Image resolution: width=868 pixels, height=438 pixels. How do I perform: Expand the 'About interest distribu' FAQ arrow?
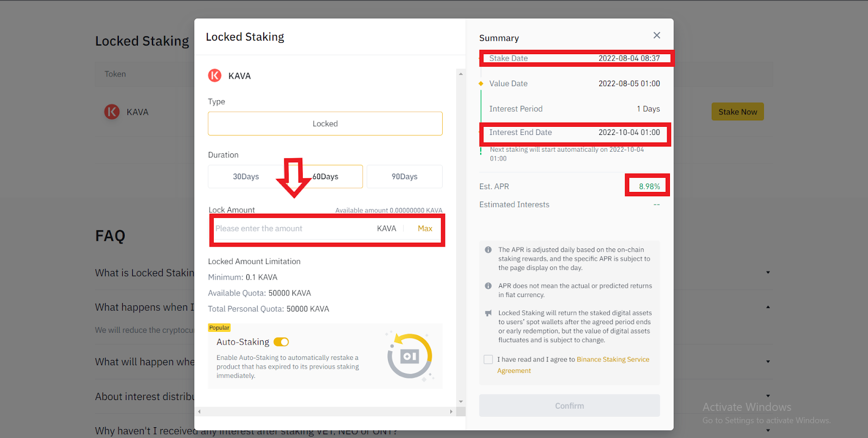coord(768,396)
